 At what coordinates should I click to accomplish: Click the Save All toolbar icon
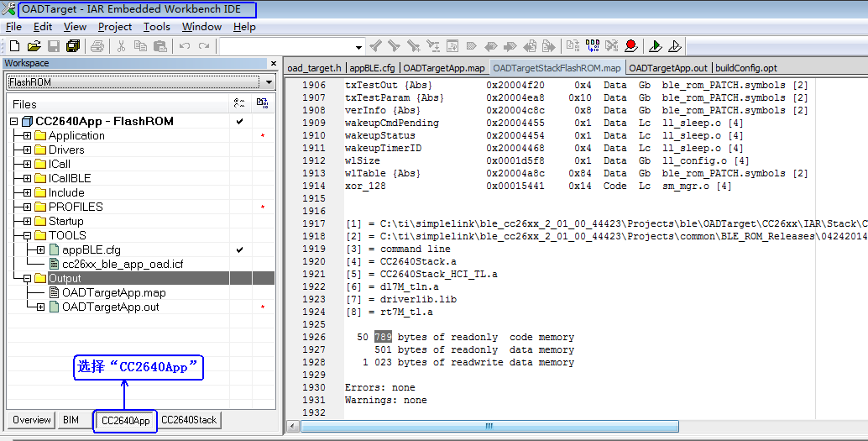(x=73, y=46)
